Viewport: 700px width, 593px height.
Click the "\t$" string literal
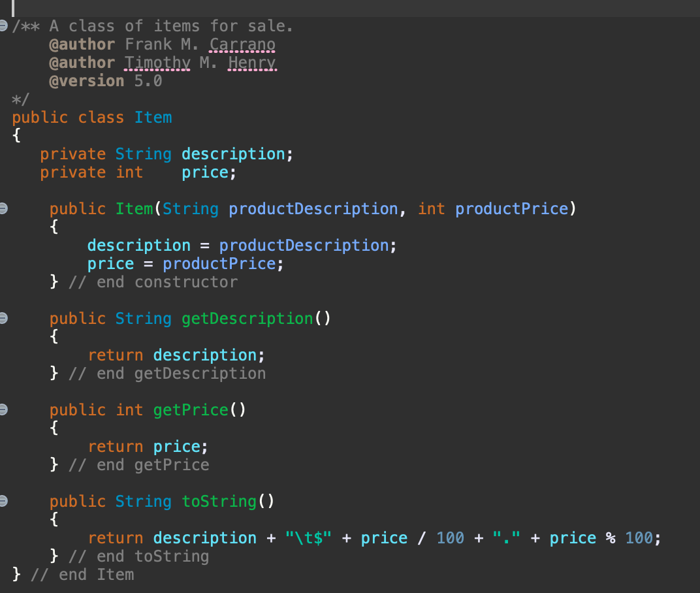tap(308, 538)
